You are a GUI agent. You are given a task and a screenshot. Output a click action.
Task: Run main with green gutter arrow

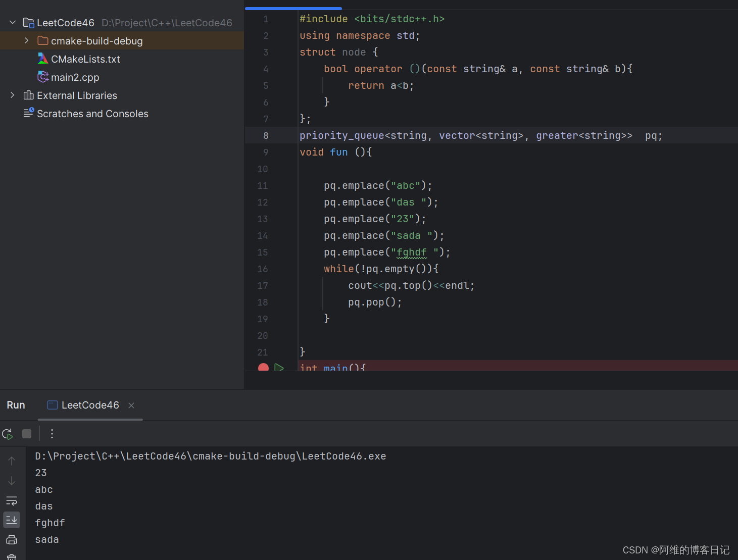coord(279,368)
